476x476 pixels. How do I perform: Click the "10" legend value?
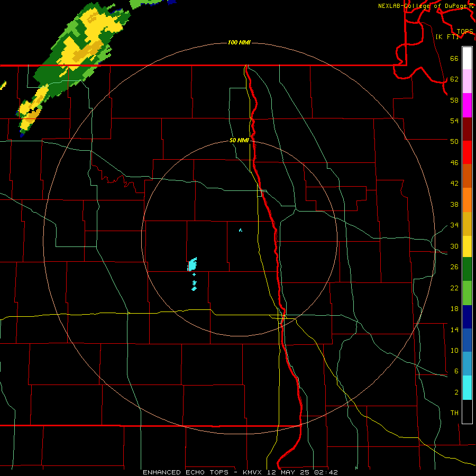coord(454,351)
